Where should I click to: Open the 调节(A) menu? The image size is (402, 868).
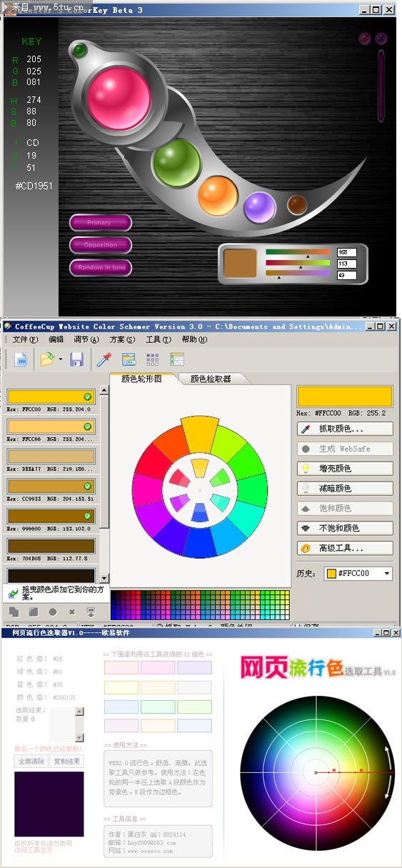(x=86, y=340)
